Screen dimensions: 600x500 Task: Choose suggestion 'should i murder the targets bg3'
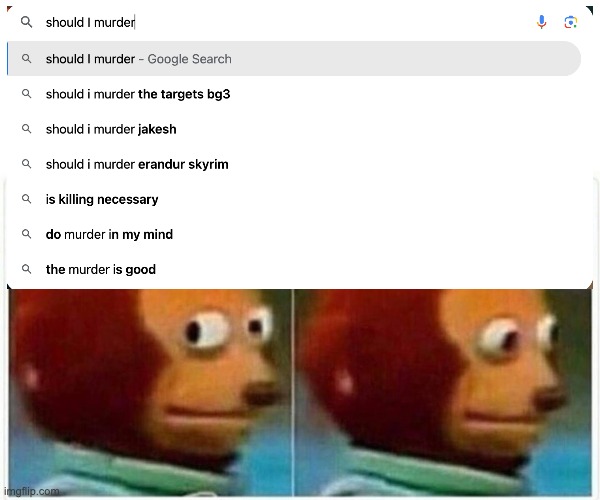[294, 94]
